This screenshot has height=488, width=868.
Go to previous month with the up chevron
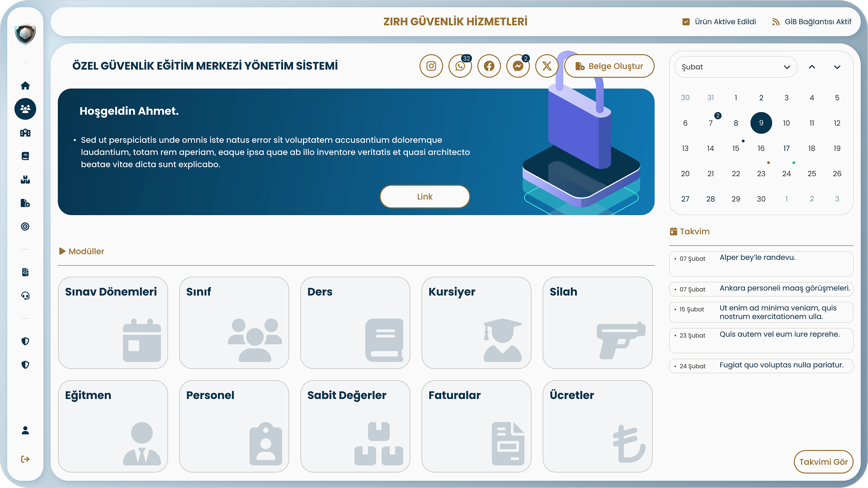point(812,67)
